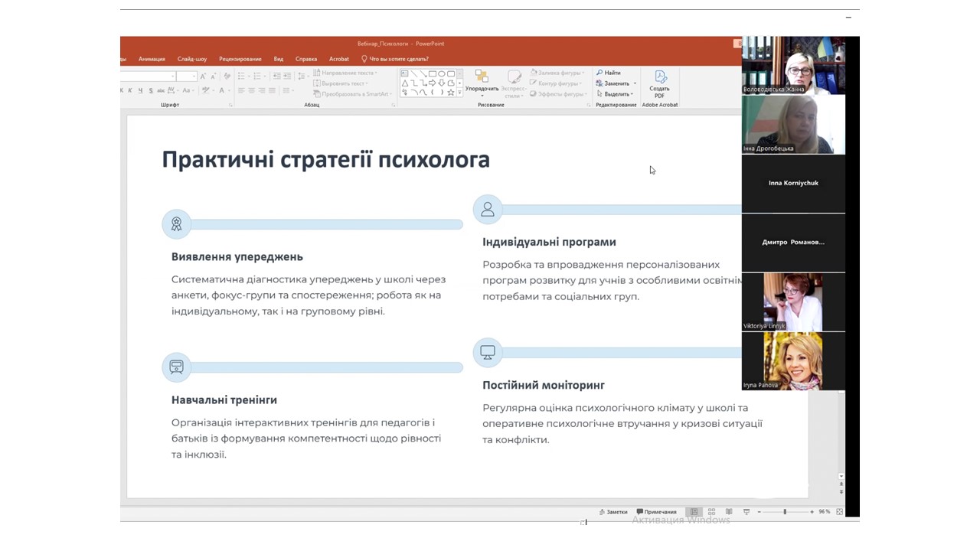
Task: Open the Слайд-шоу ribbon tab
Action: click(x=192, y=59)
